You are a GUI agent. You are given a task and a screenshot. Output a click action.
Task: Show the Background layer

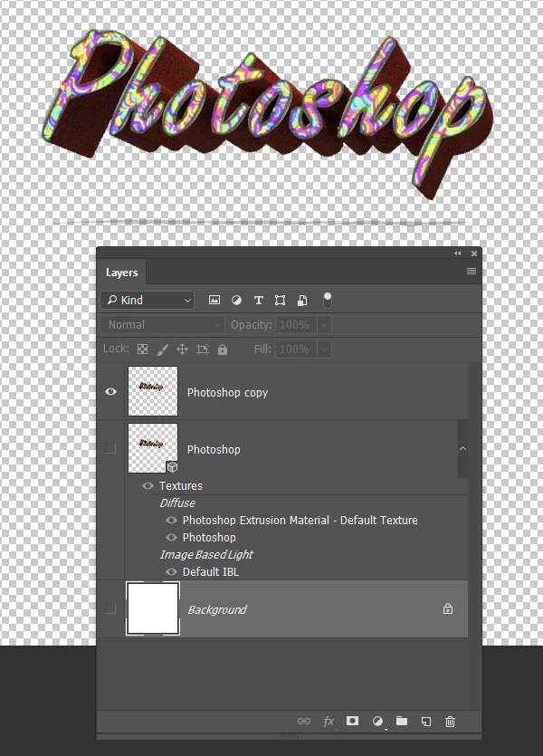[x=110, y=608]
